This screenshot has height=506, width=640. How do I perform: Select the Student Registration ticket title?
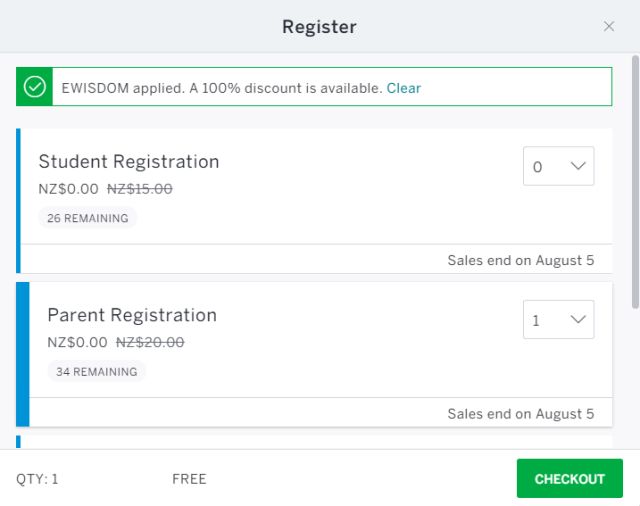pos(129,162)
